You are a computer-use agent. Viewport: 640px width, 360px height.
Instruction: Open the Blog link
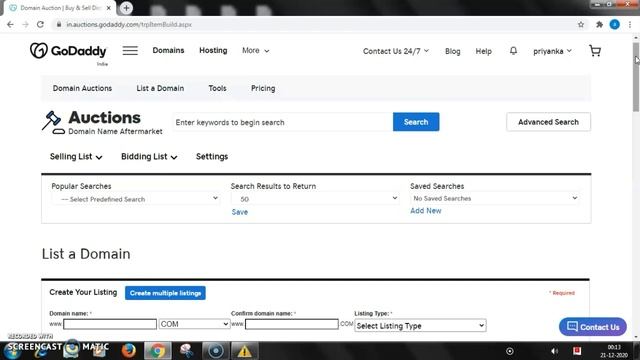coord(452,51)
